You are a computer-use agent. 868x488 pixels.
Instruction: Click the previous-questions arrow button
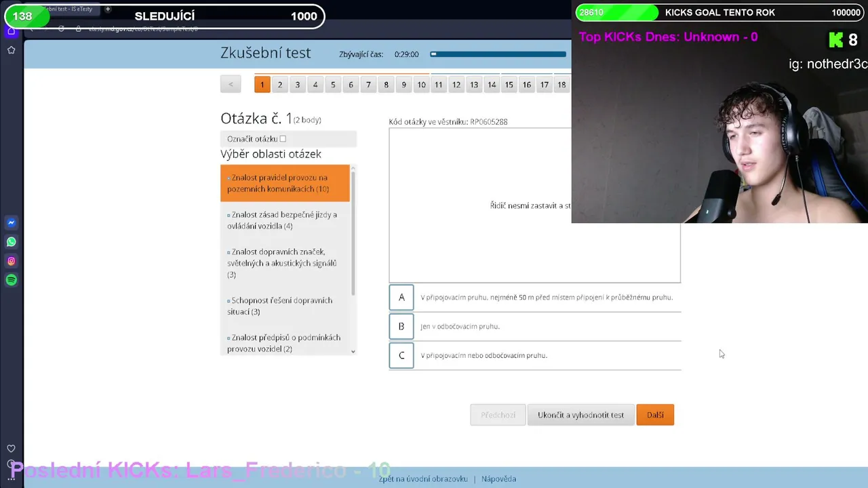point(231,85)
